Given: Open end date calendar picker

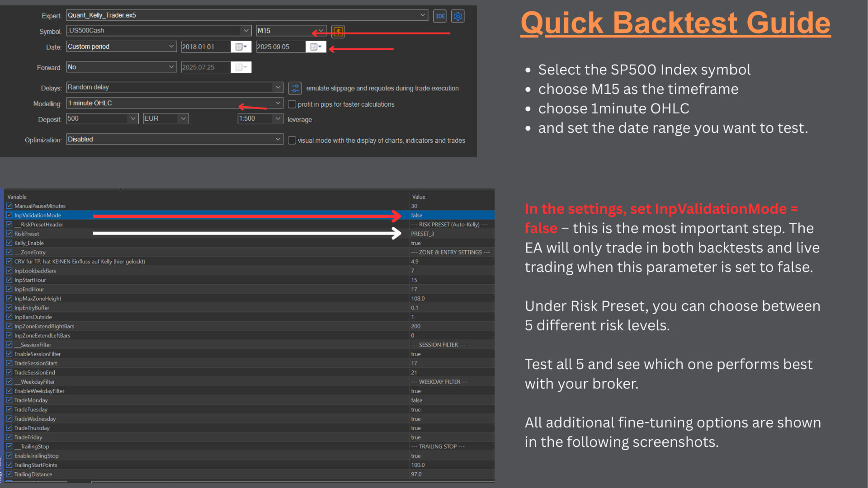Looking at the screenshot, I should (316, 47).
